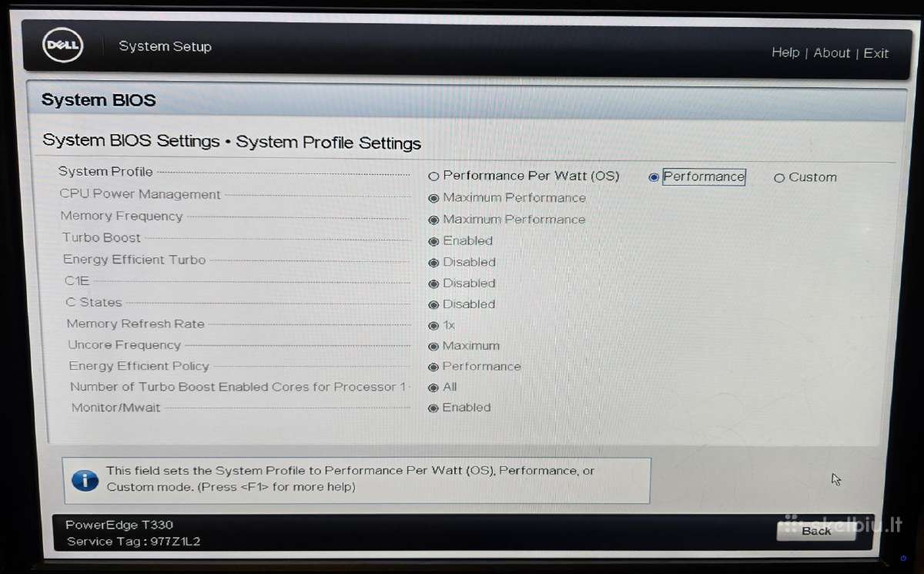Select the Custom system profile
This screenshot has width=924, height=574.
click(x=779, y=178)
